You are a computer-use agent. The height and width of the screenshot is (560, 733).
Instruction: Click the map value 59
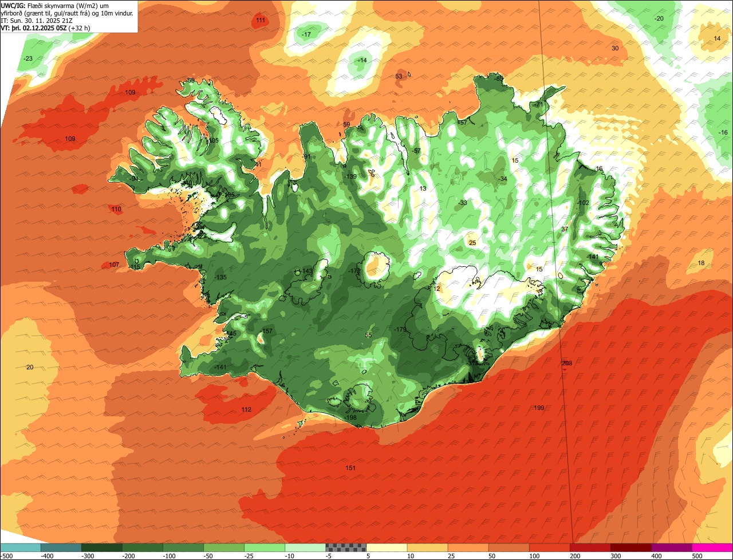tap(346, 124)
